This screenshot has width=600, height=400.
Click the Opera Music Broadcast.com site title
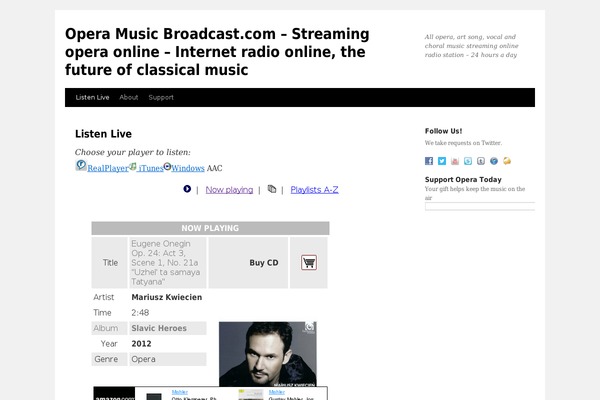[217, 52]
